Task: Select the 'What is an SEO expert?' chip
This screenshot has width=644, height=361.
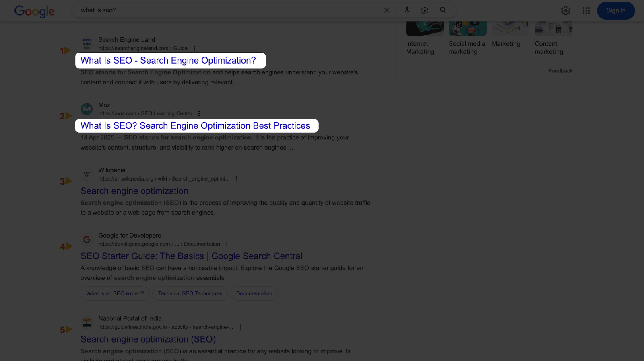Action: pos(115,293)
